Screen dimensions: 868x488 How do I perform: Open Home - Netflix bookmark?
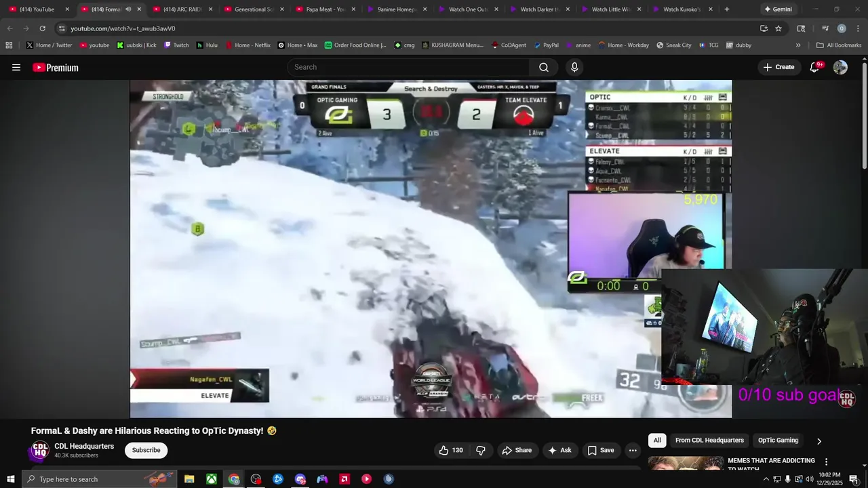(248, 45)
